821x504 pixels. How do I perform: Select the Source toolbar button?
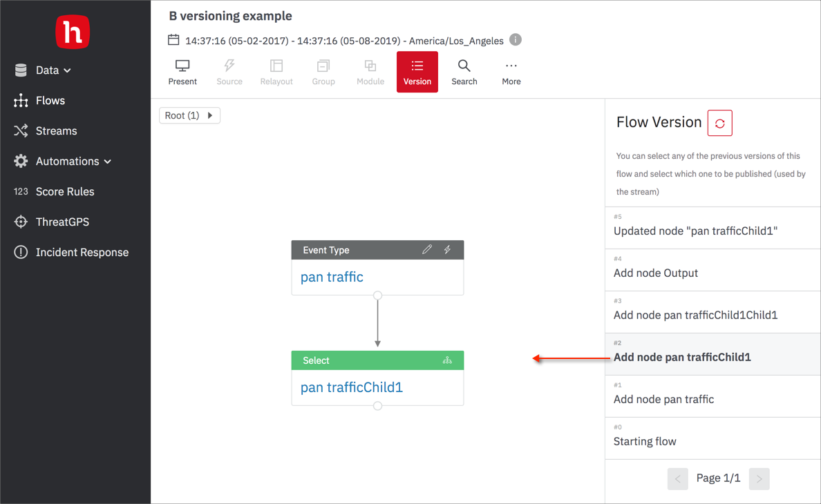tap(229, 72)
